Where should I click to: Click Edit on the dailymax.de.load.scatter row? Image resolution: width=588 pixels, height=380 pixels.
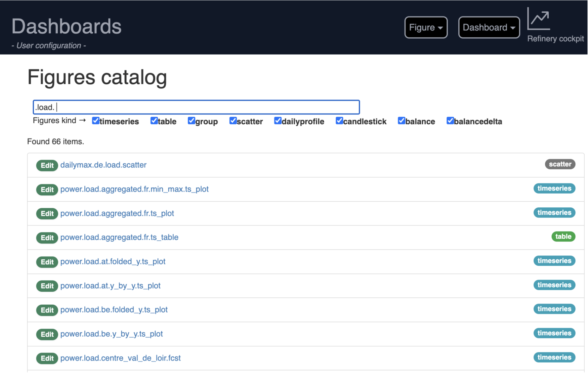(47, 165)
